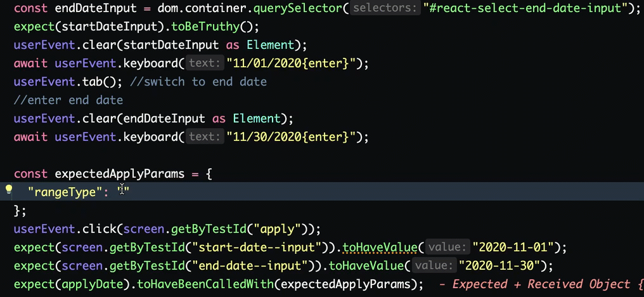Click the "text:" hint before "11/30/2020{enter}"
The height and width of the screenshot is (297, 644).
click(205, 136)
